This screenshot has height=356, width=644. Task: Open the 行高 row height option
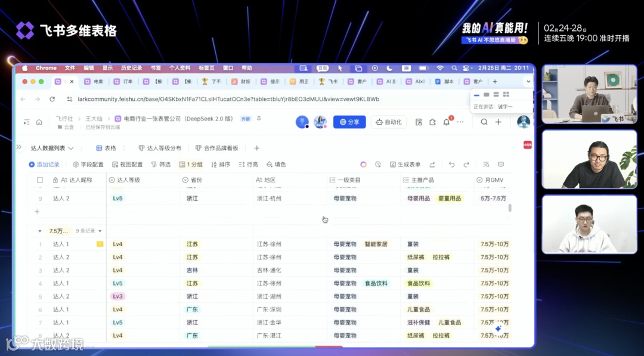(x=248, y=164)
